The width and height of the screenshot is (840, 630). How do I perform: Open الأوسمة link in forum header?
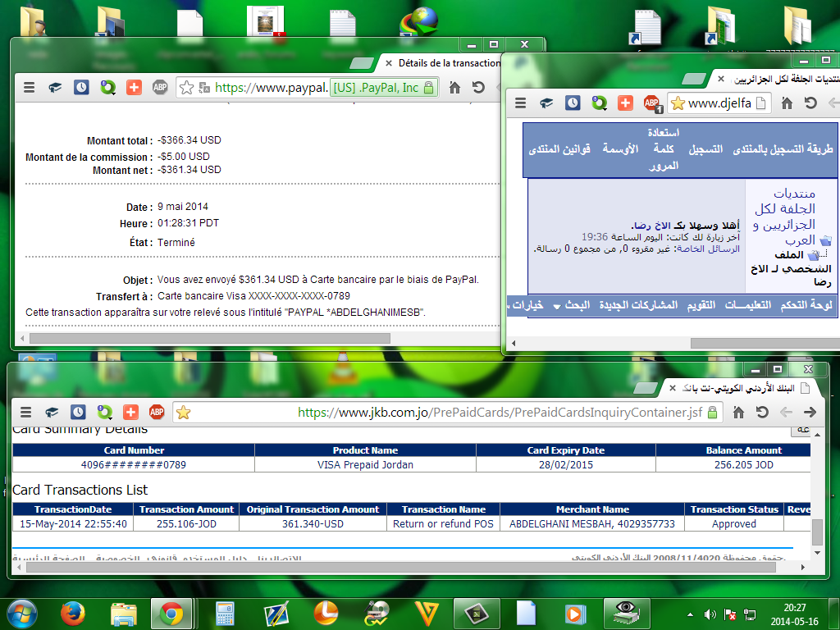[x=620, y=149]
